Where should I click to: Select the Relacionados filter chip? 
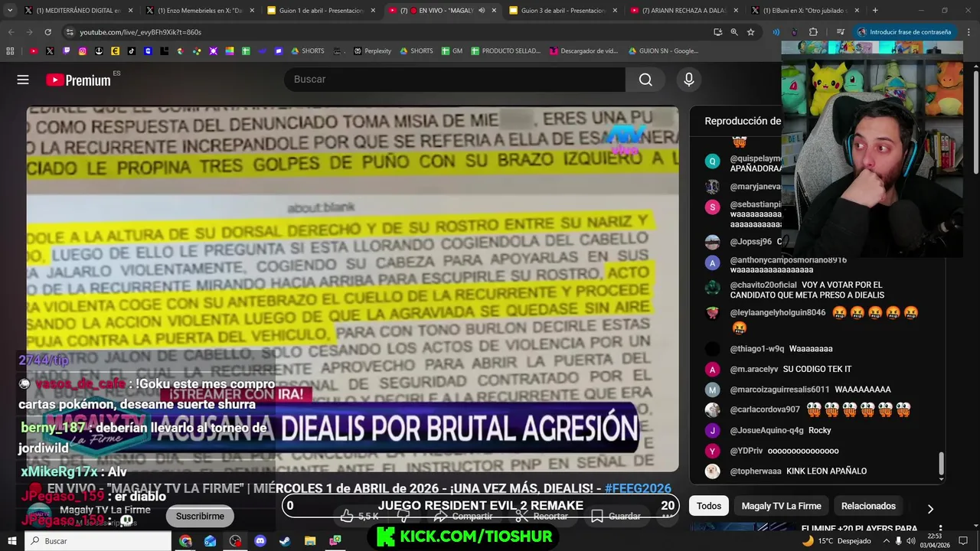(x=868, y=506)
